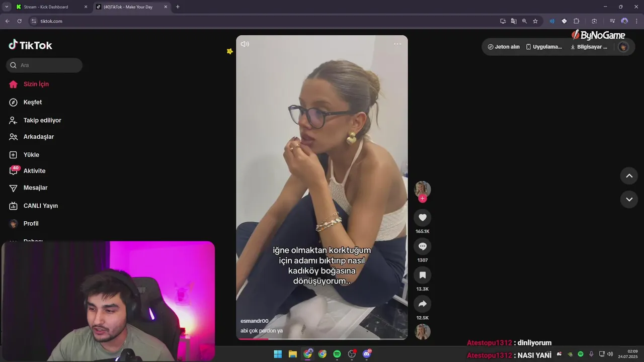The height and width of the screenshot is (362, 644).
Task: Open the Keşfet explore page
Action: click(x=26, y=102)
